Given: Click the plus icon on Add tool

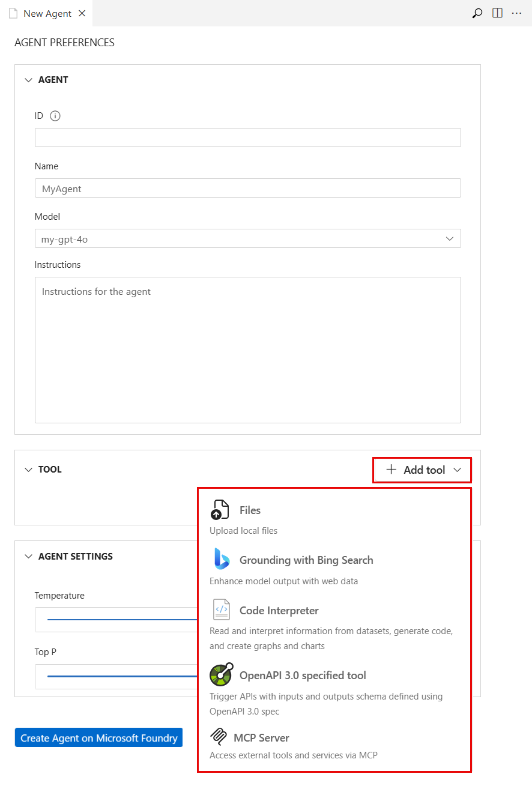Looking at the screenshot, I should pyautogui.click(x=391, y=470).
